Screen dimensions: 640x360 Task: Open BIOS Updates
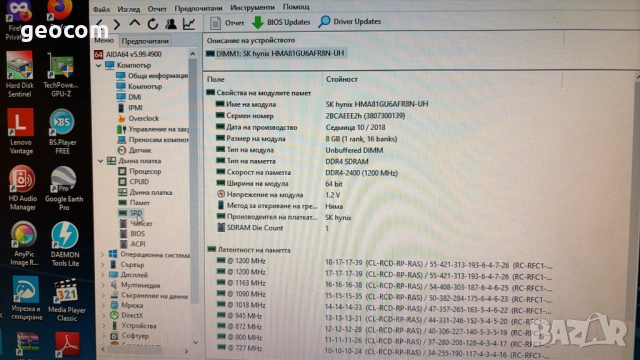coord(281,22)
